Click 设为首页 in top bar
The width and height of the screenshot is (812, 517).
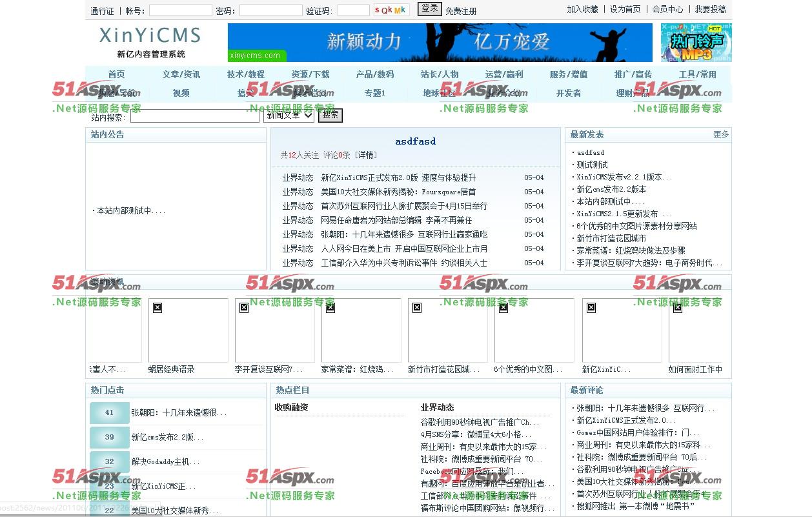point(625,9)
